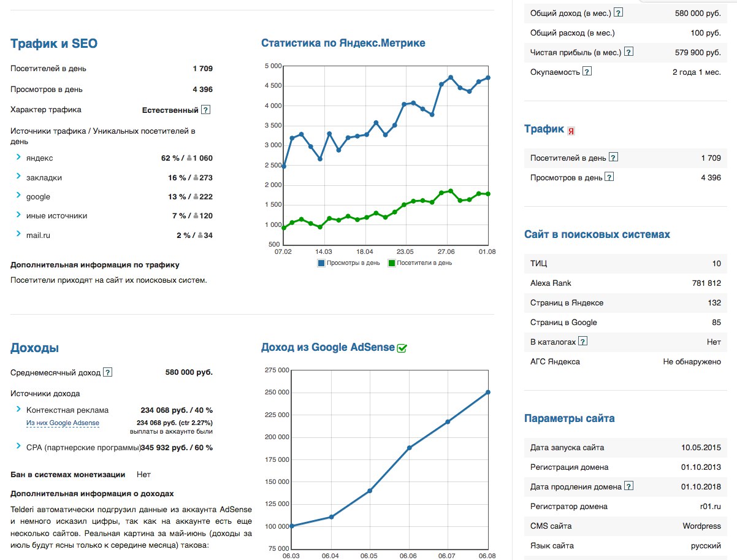Click Дополнительная информация о доходах subheading
This screenshot has height=560, width=737.
[92, 494]
